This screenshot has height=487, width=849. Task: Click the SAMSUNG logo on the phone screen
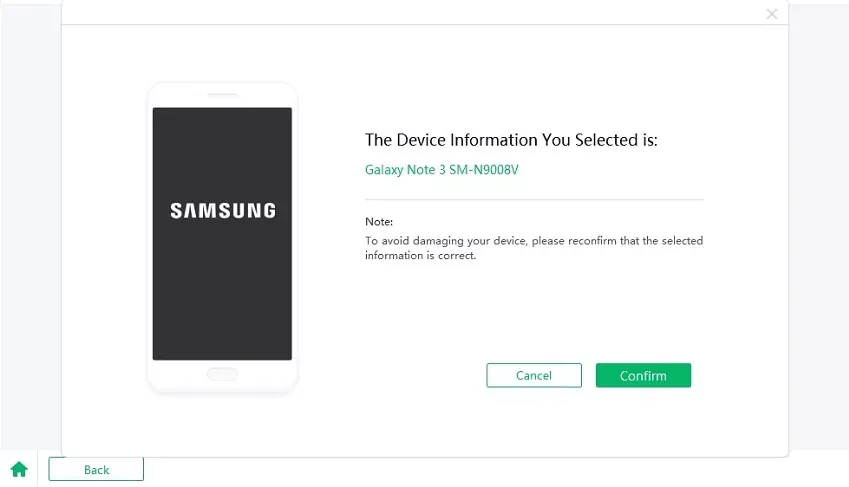click(222, 211)
